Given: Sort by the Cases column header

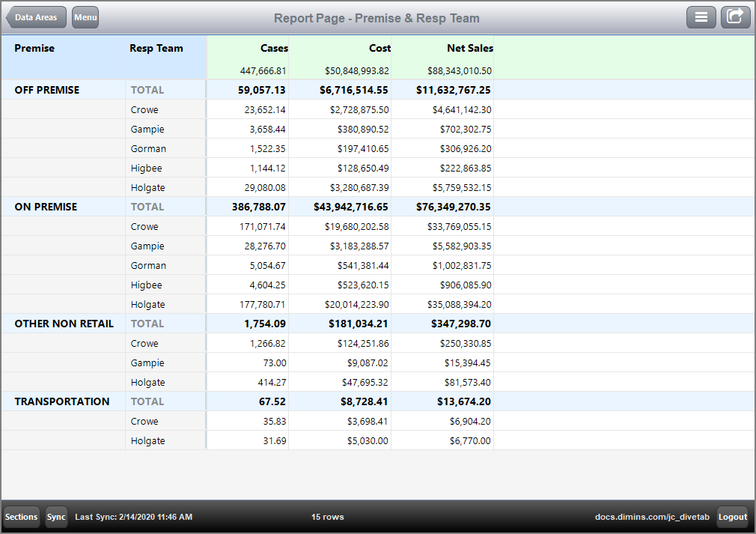Looking at the screenshot, I should coord(274,48).
